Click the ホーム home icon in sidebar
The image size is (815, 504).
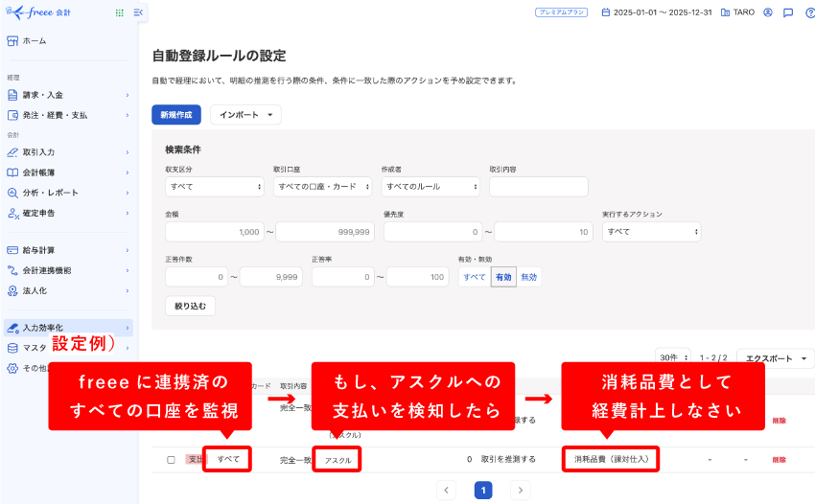click(12, 41)
